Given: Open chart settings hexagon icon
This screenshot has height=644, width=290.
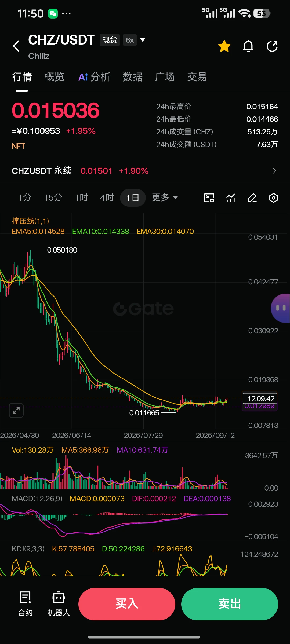Looking at the screenshot, I should point(274,198).
